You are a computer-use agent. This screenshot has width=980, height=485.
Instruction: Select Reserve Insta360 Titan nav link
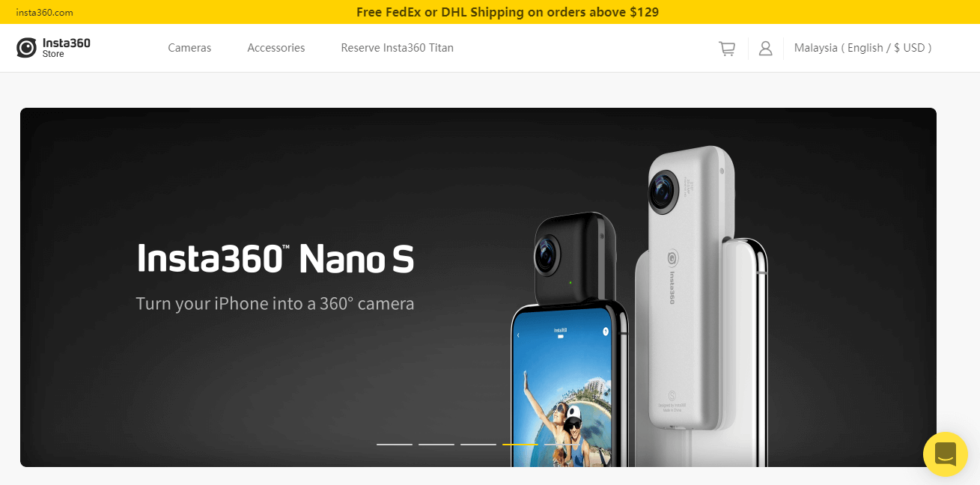[397, 48]
